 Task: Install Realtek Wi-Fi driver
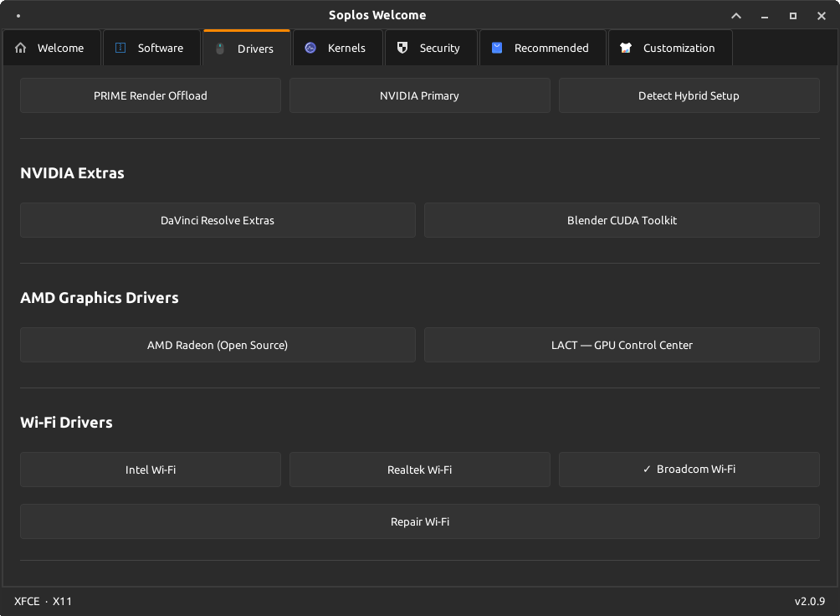(x=419, y=470)
